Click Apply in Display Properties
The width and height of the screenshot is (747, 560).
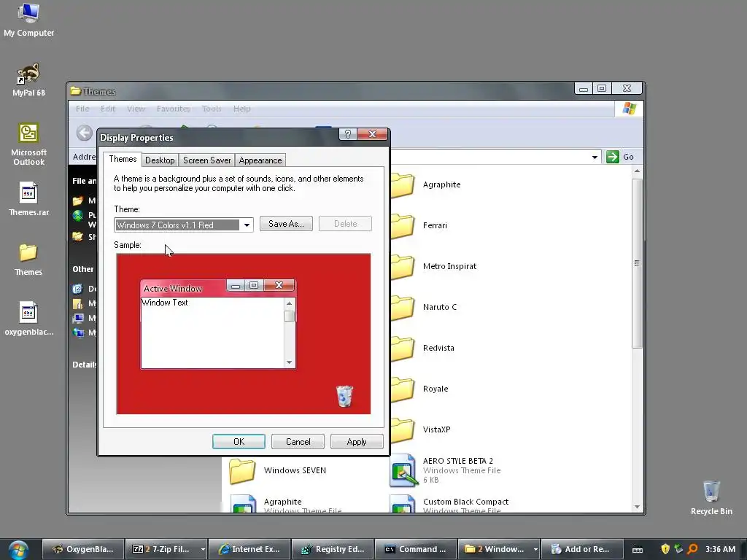357,441
